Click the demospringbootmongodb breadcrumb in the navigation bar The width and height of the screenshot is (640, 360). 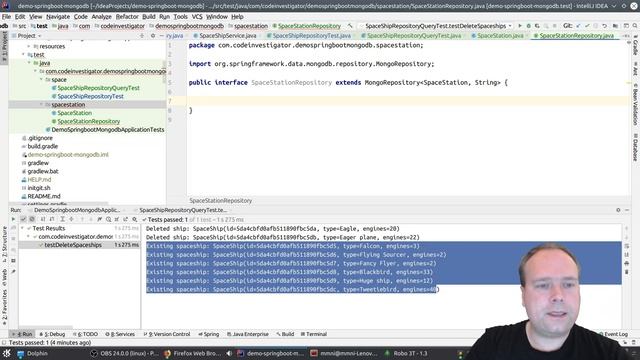point(189,26)
